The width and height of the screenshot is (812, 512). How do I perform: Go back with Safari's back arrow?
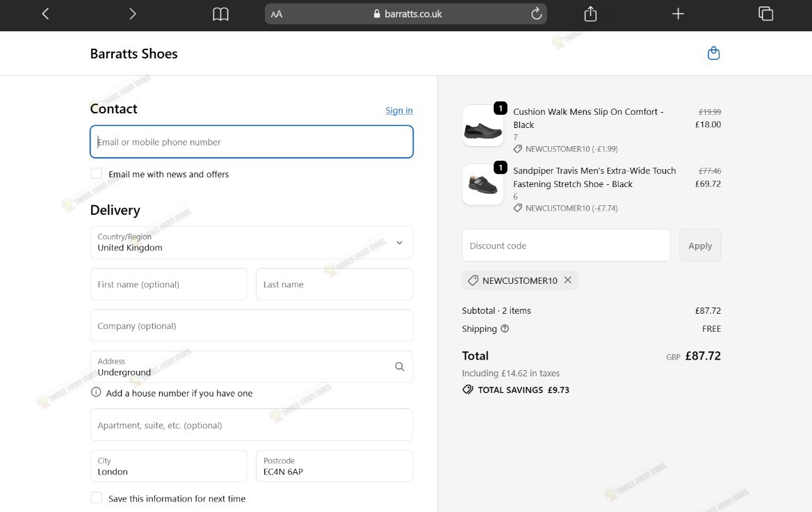(46, 14)
